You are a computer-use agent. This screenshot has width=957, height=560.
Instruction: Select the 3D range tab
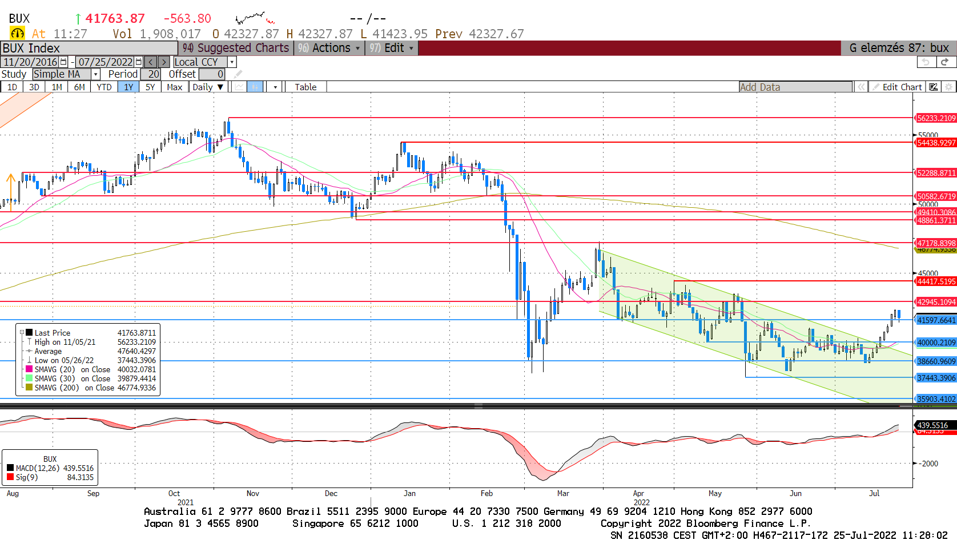tap(34, 87)
